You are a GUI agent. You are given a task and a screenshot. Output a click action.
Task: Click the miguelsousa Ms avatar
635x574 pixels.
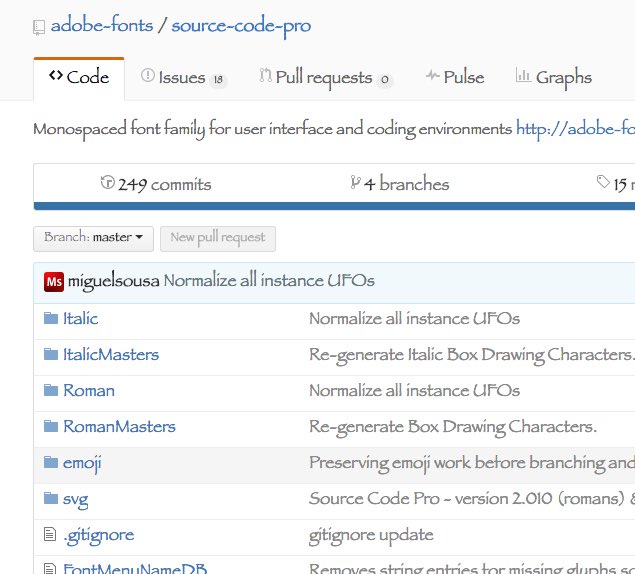point(54,282)
